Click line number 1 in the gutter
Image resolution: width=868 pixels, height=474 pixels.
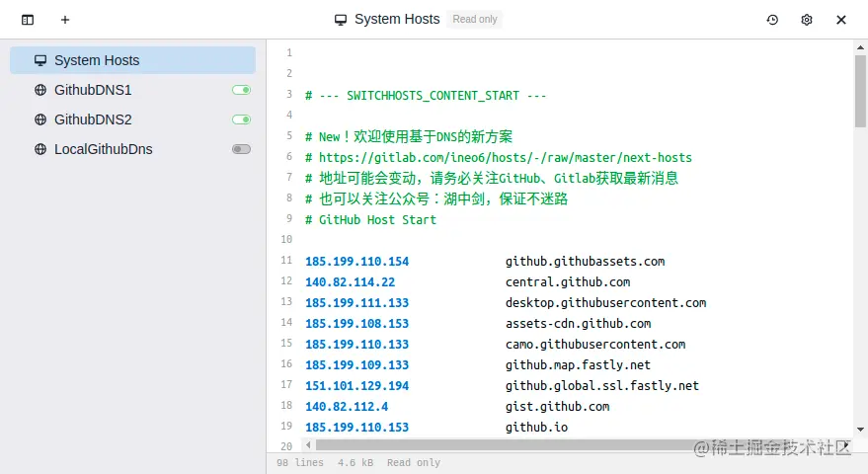289,52
